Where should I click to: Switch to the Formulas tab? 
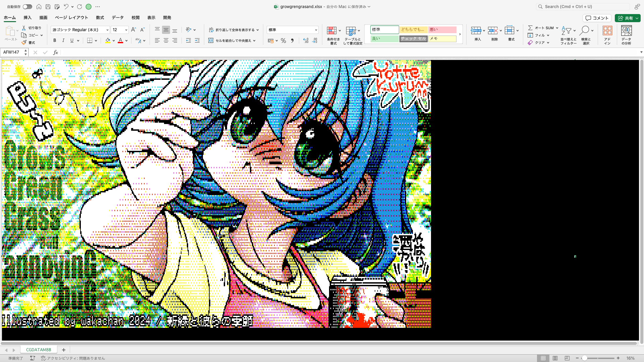point(100,18)
